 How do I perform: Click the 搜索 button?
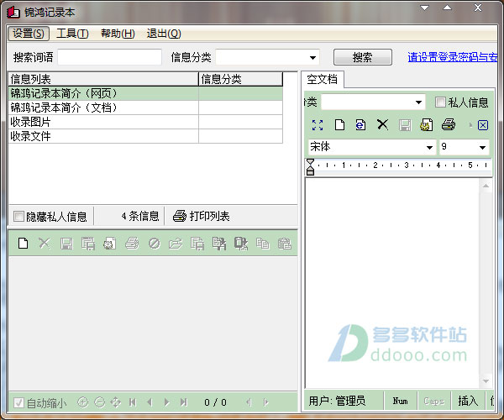click(x=363, y=57)
